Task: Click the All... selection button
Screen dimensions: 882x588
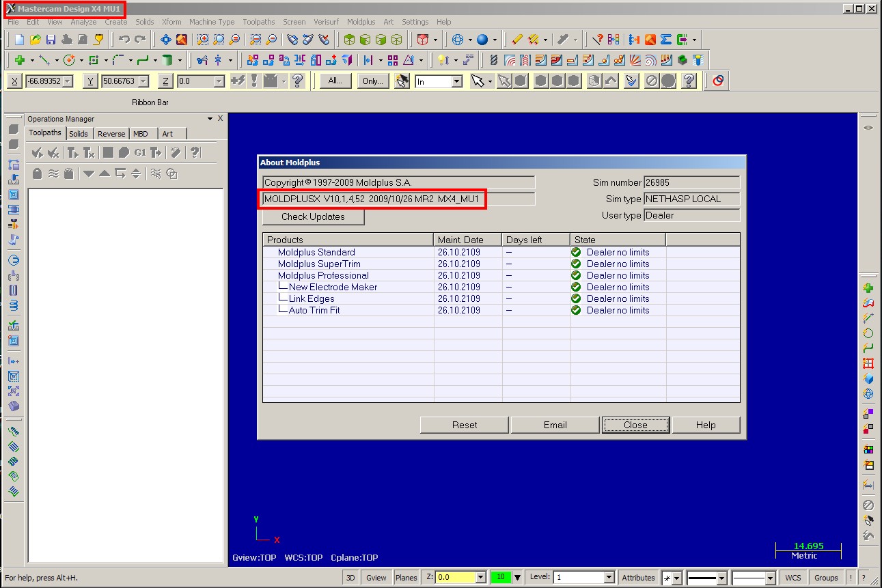Action: point(335,81)
